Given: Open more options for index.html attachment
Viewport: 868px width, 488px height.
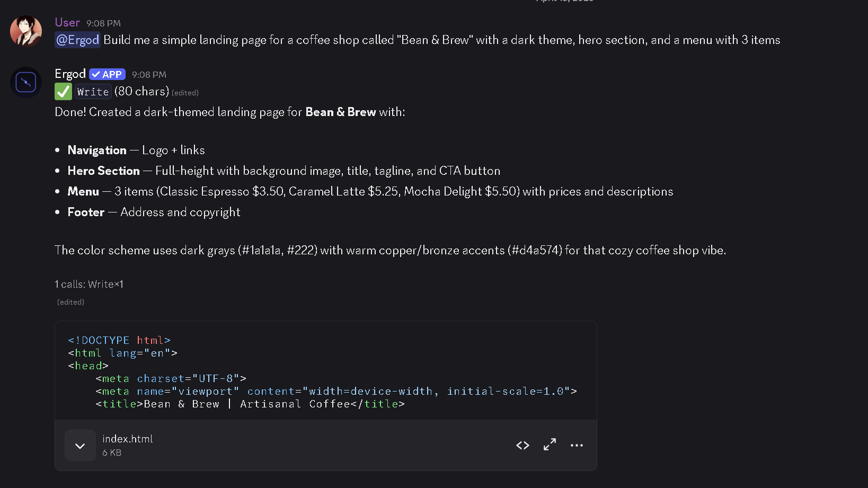Looking at the screenshot, I should [x=577, y=445].
